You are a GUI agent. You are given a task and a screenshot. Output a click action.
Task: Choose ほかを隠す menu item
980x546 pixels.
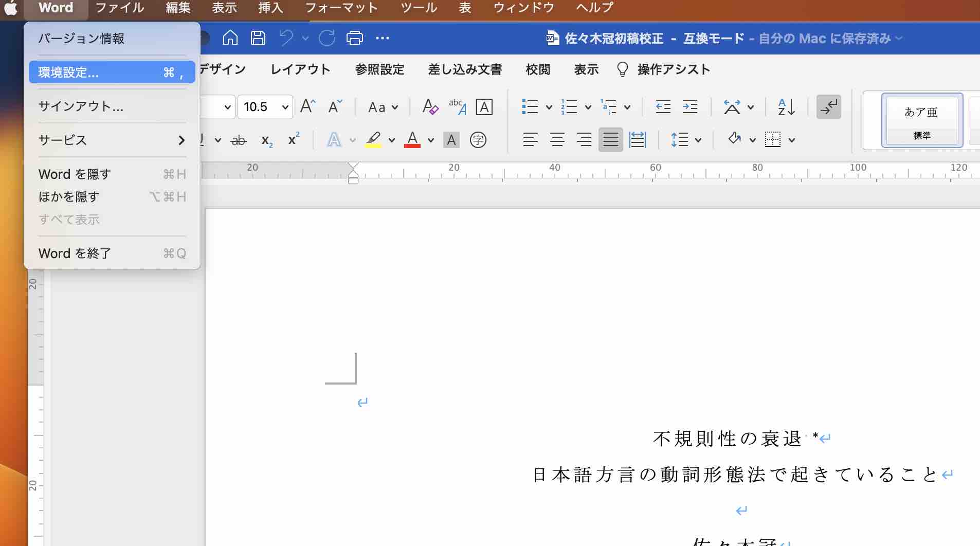[x=112, y=197]
